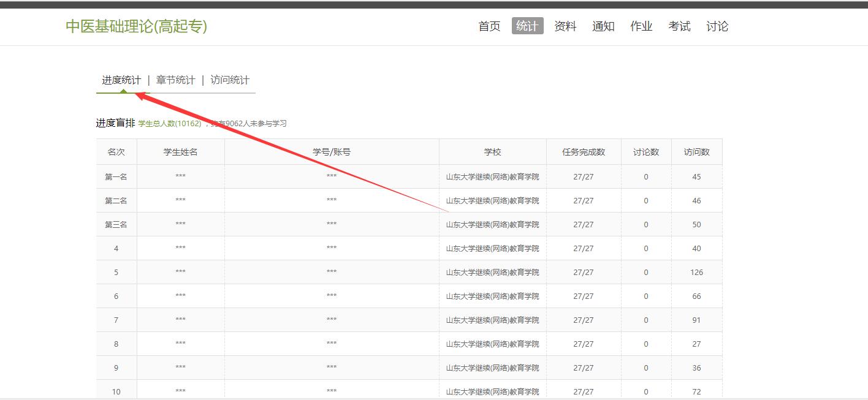
Task: Click the 学生总人数(10162) text
Action: click(x=170, y=124)
